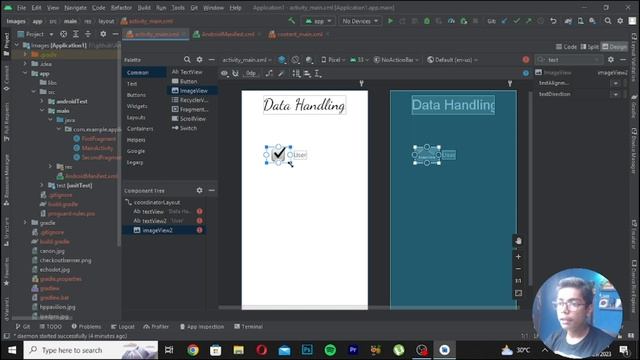Viewport: 640px width, 360px height.
Task: Zoom out with the minus button
Action: click(x=518, y=269)
